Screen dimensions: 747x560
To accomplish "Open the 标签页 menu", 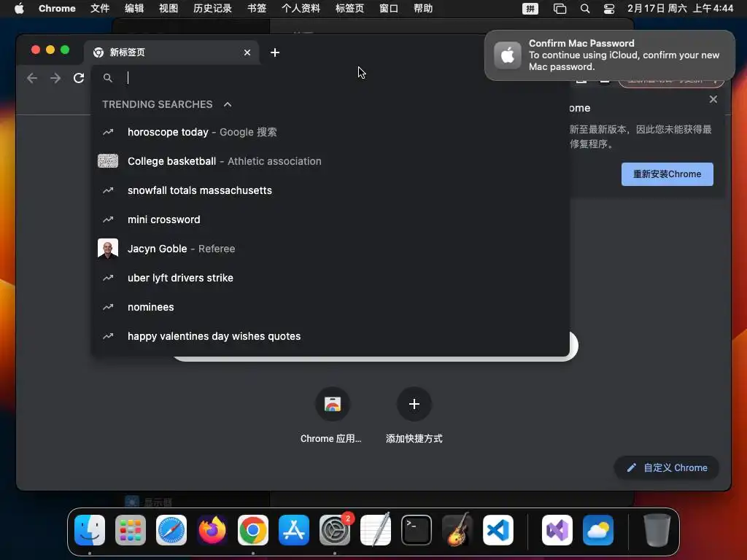I will pos(349,8).
